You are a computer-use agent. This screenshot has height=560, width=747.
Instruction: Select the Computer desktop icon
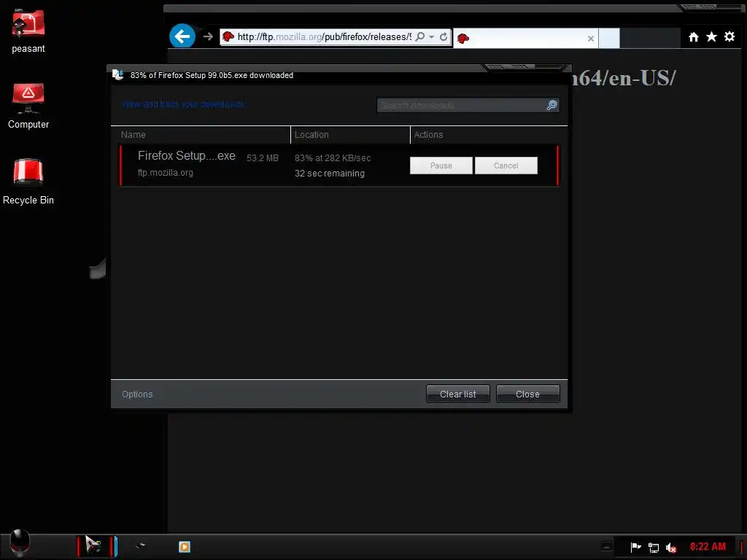(28, 106)
